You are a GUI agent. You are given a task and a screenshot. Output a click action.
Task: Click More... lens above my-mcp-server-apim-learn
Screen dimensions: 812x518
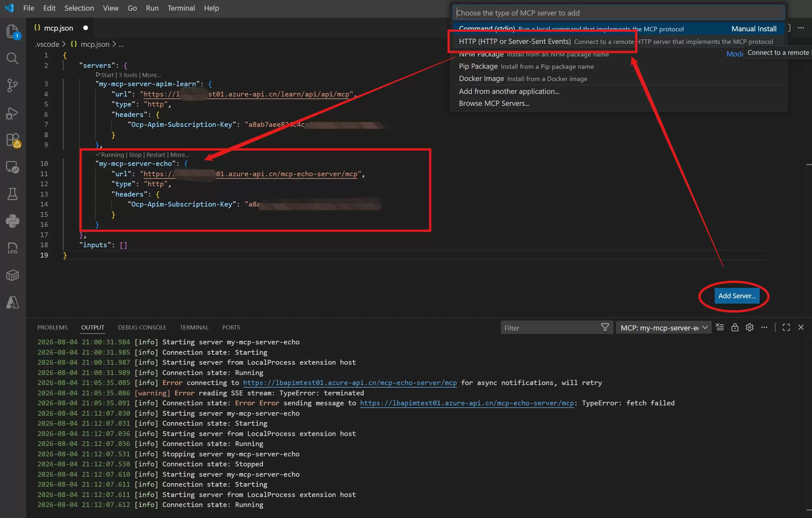tap(152, 75)
